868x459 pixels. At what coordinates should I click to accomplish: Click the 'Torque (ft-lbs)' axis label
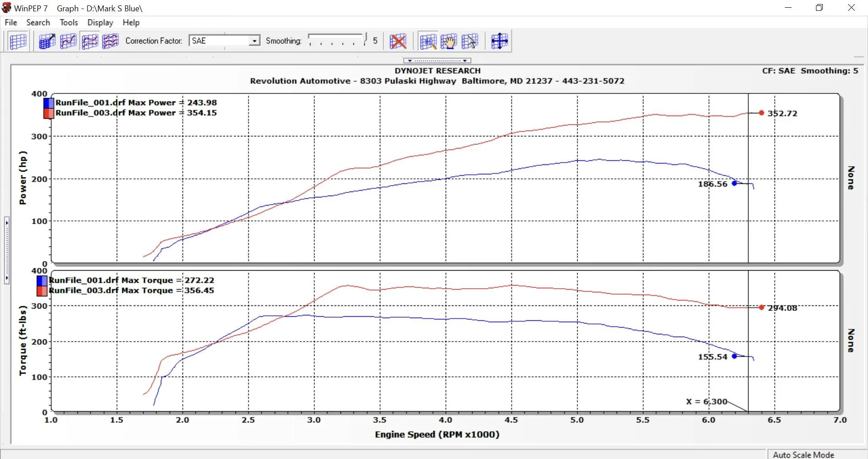[x=23, y=341]
